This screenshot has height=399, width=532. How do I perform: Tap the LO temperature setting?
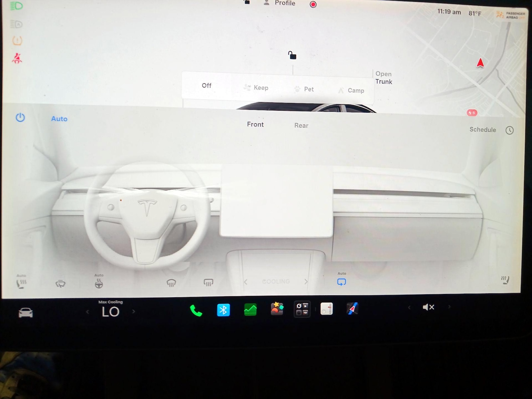110,312
